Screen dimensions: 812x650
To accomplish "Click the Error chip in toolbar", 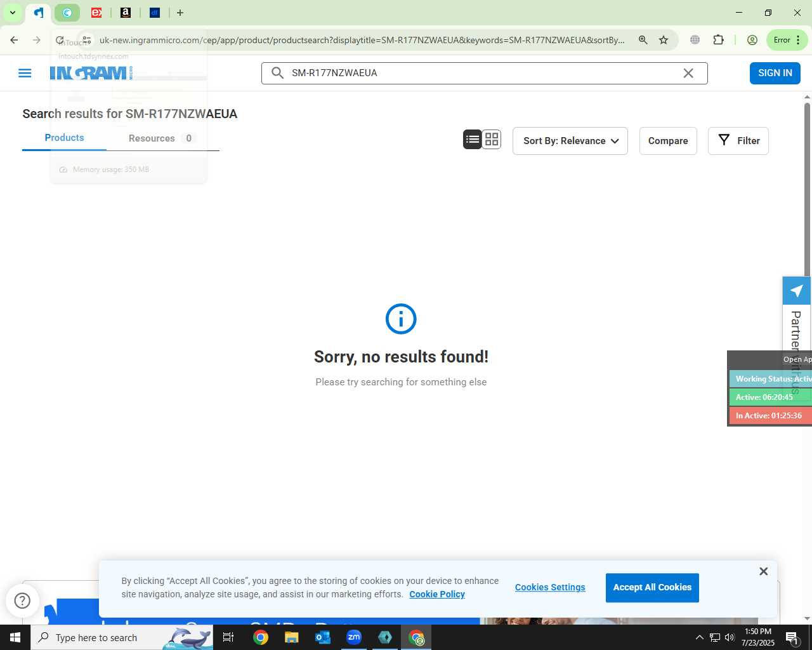I will [x=787, y=40].
